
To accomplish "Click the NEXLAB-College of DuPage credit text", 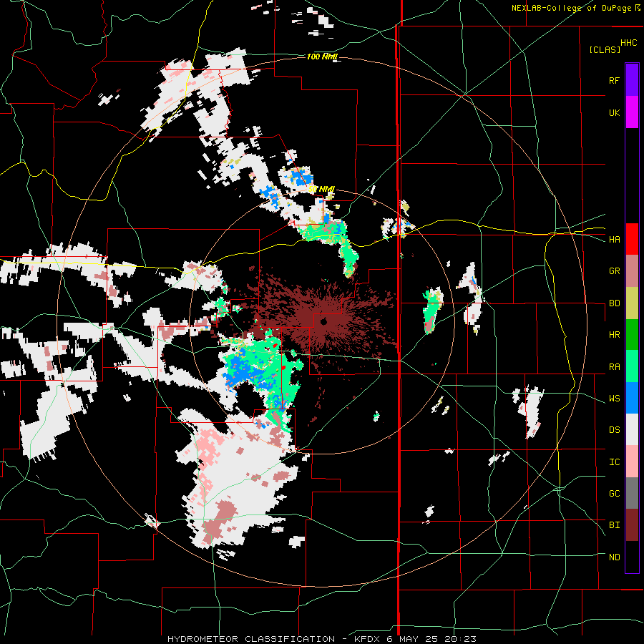I will pyautogui.click(x=571, y=8).
